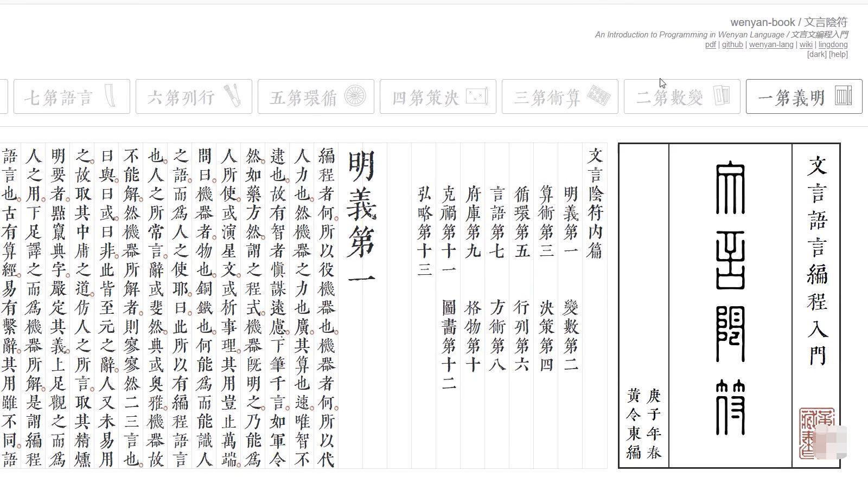Click contents entry 行列第六

[522, 336]
